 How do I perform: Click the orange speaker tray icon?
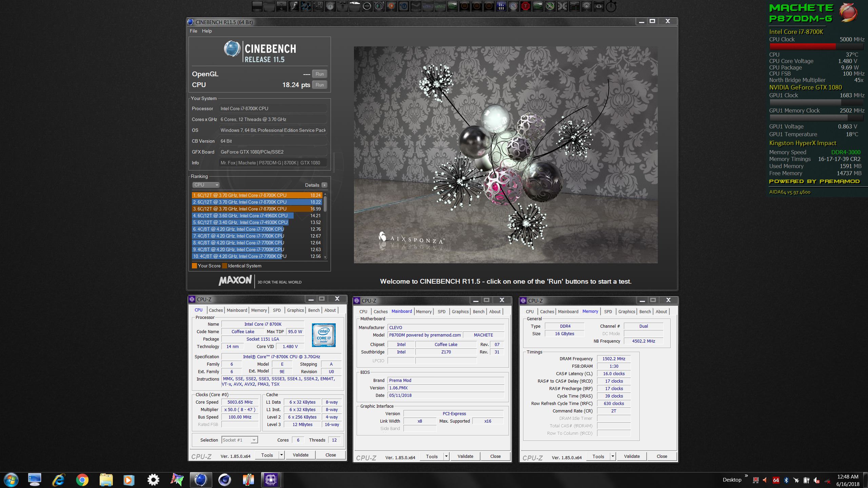(765, 480)
